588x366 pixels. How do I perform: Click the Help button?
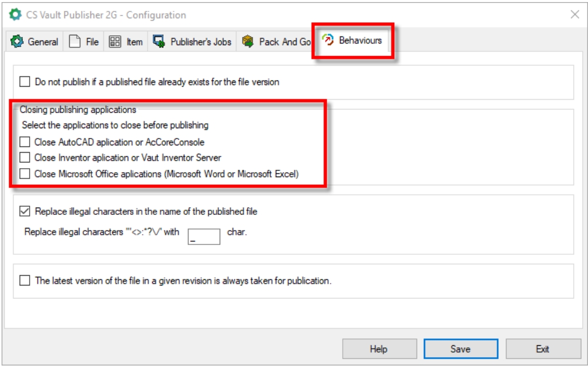click(x=379, y=349)
